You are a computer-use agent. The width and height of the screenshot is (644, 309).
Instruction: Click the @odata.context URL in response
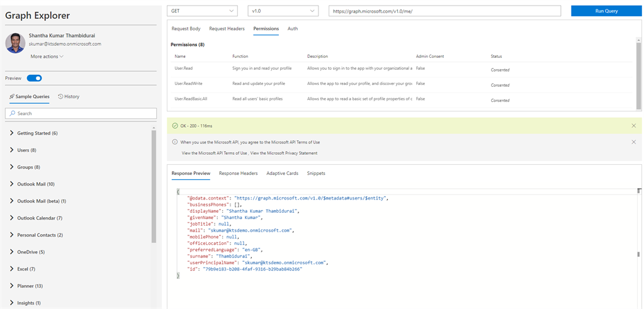pyautogui.click(x=310, y=198)
